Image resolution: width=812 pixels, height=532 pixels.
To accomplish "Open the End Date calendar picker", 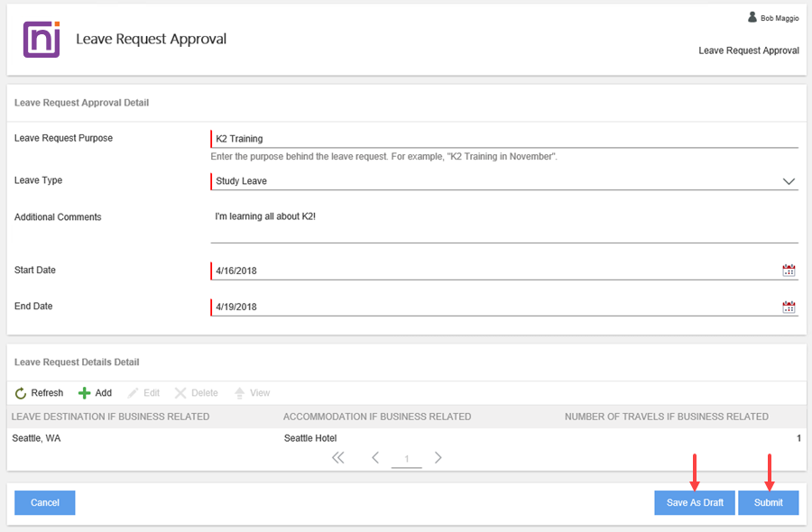I will point(789,306).
